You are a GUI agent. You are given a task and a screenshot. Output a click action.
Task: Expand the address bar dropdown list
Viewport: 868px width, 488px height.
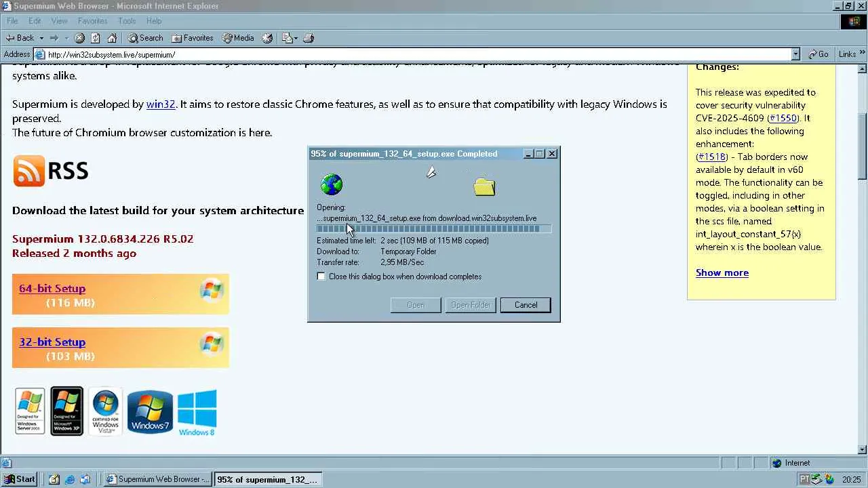795,54
